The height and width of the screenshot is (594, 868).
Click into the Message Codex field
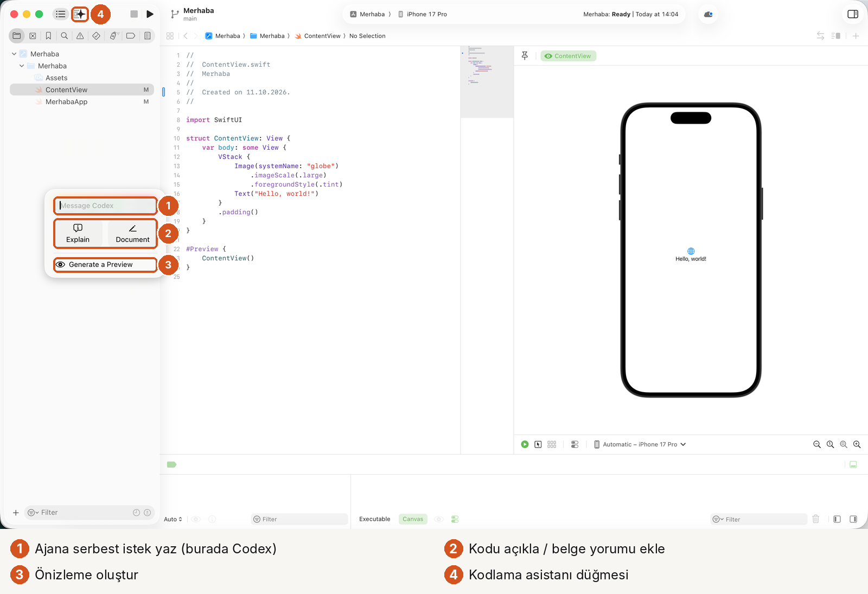click(105, 206)
